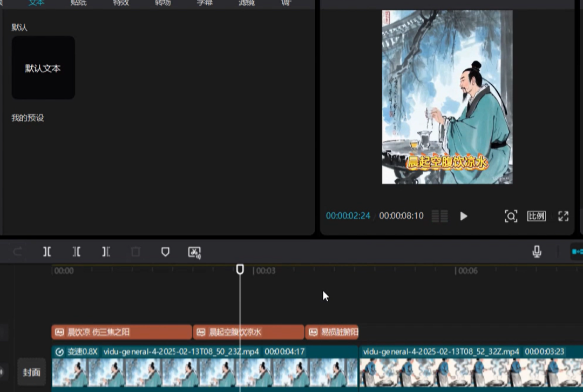583x392 pixels.
Task: Click the Split clip icon in timeline toolbar
Action: (x=47, y=252)
